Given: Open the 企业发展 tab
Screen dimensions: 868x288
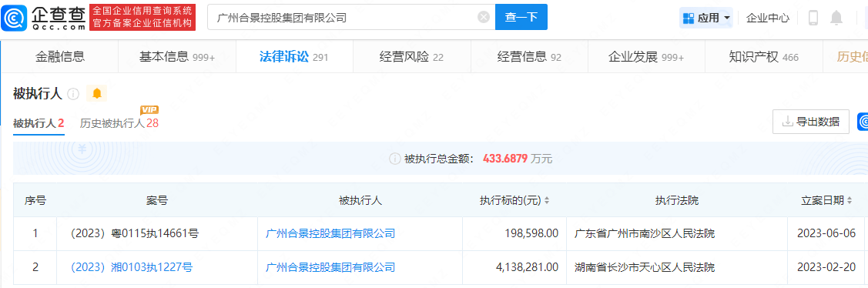Looking at the screenshot, I should click(x=646, y=56).
